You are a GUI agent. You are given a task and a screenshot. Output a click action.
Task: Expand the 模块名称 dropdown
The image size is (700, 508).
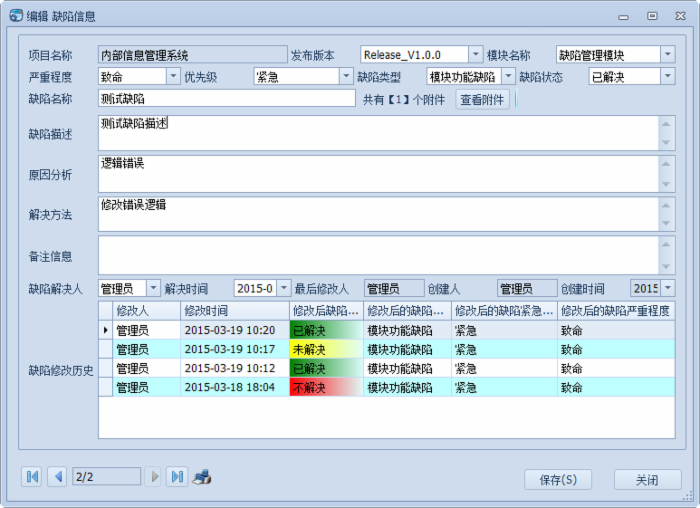pyautogui.click(x=667, y=55)
